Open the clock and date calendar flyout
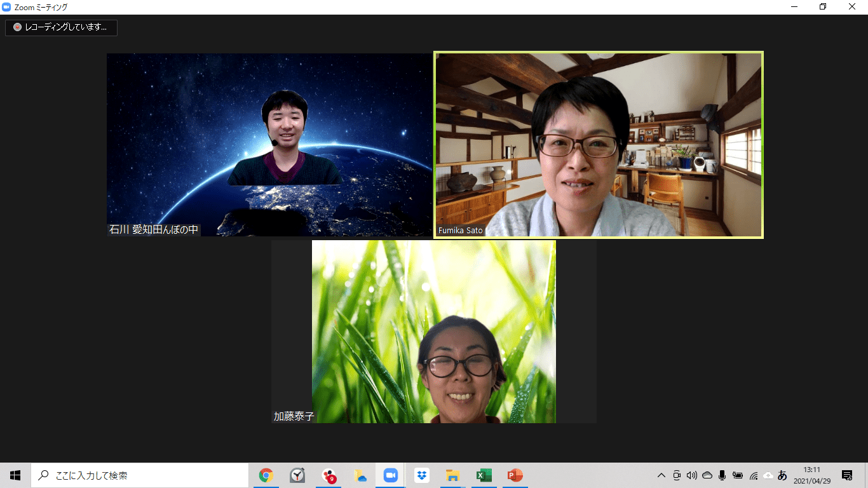 click(x=811, y=475)
